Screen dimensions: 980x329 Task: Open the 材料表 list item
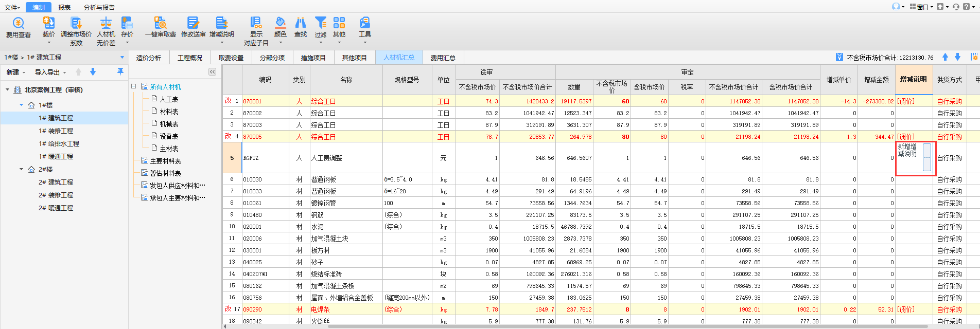pos(169,112)
